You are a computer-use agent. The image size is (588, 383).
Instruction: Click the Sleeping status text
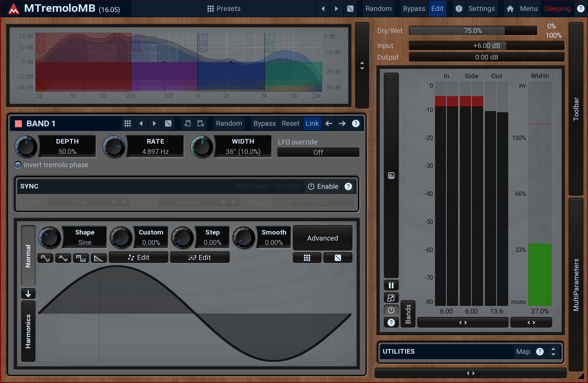557,9
